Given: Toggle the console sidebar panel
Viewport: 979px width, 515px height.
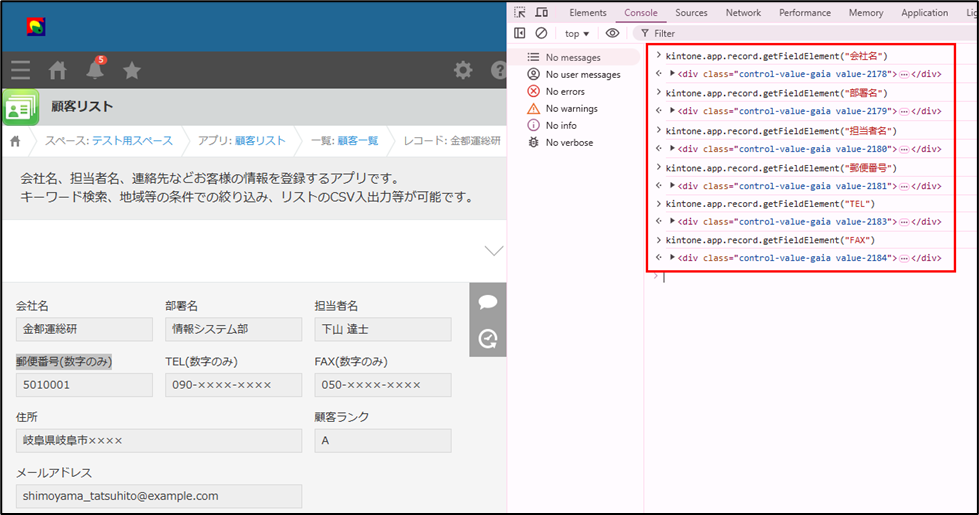Looking at the screenshot, I should (520, 33).
